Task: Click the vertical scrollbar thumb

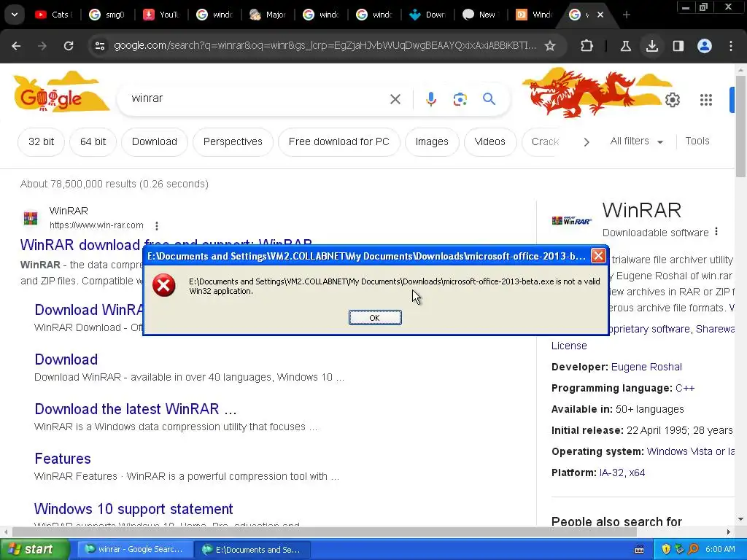Action: (740, 126)
